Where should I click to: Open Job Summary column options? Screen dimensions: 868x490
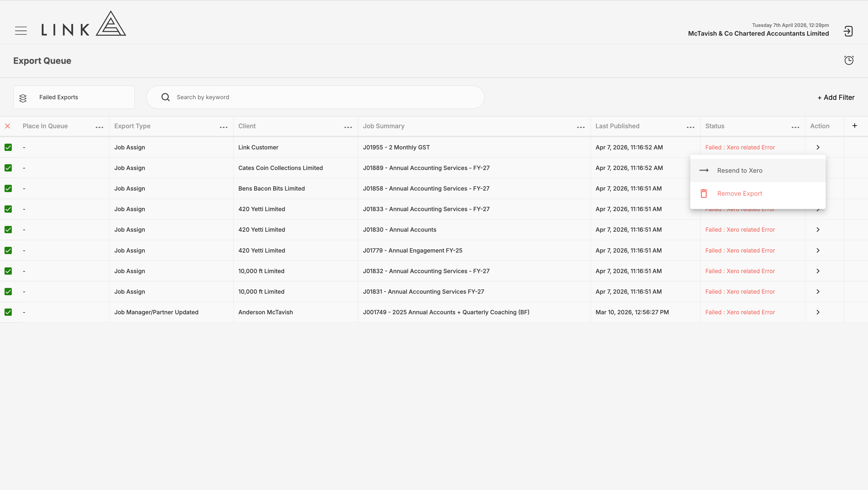[x=581, y=127]
